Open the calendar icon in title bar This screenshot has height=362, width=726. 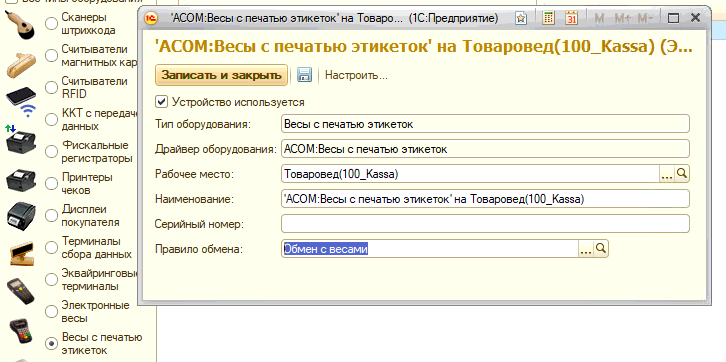tap(572, 18)
